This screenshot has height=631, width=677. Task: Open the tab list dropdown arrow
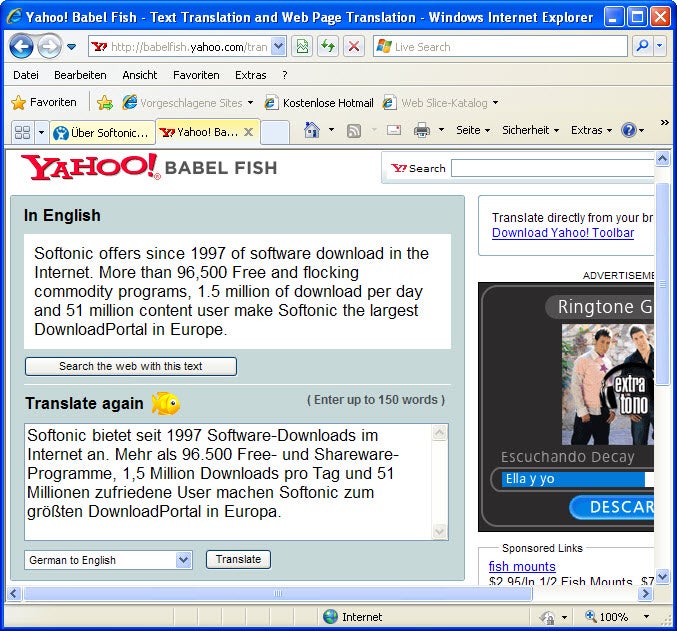pyautogui.click(x=41, y=132)
